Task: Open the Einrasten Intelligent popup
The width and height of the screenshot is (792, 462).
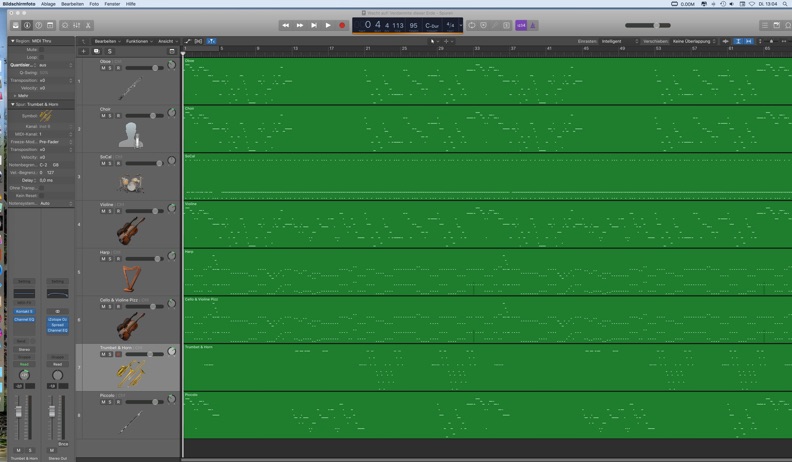Action: coord(620,41)
